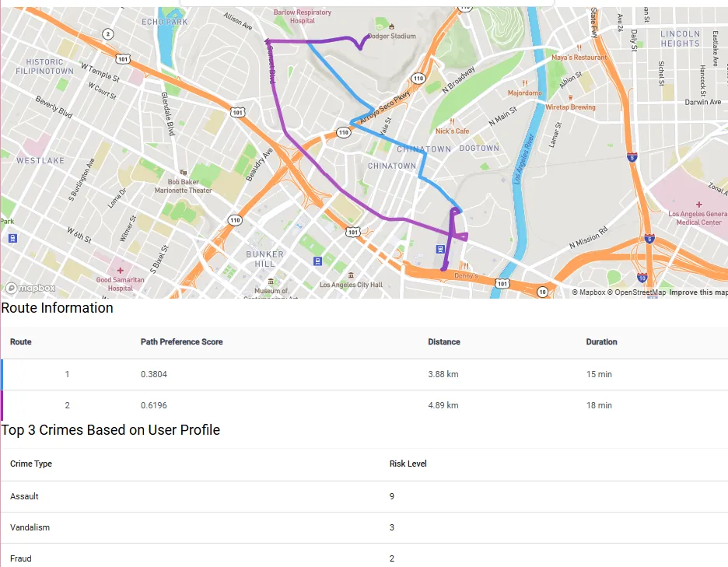Screen dimensions: 728x567
Task: Click the Majordomo restaurant icon
Action: (525, 83)
